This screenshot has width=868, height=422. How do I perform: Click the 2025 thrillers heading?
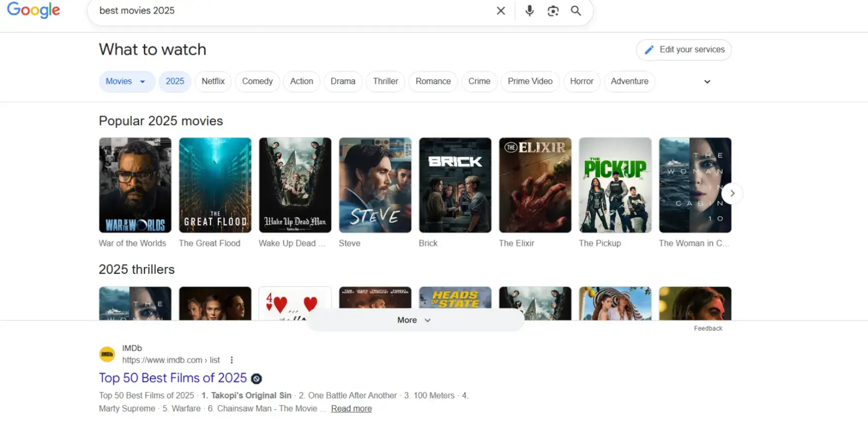pos(137,269)
